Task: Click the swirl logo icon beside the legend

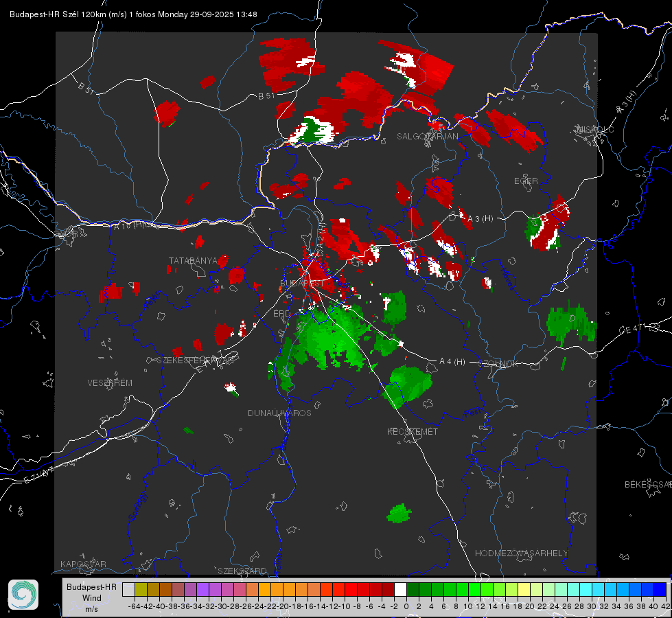Action: pos(23,595)
